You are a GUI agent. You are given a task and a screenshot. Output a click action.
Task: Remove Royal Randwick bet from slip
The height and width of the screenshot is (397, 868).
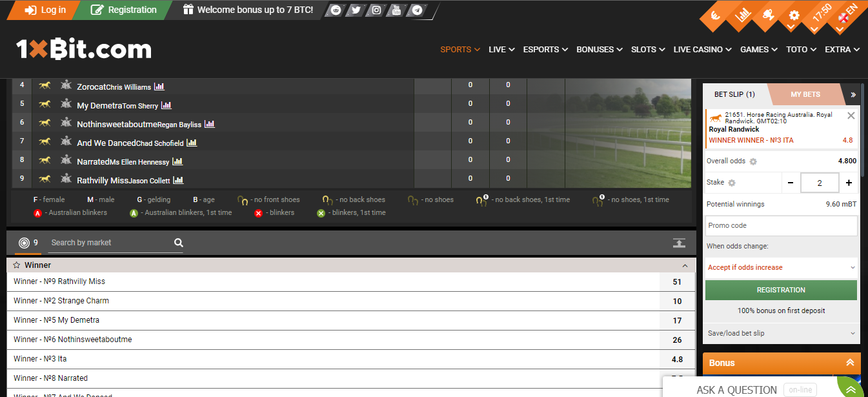(x=851, y=116)
